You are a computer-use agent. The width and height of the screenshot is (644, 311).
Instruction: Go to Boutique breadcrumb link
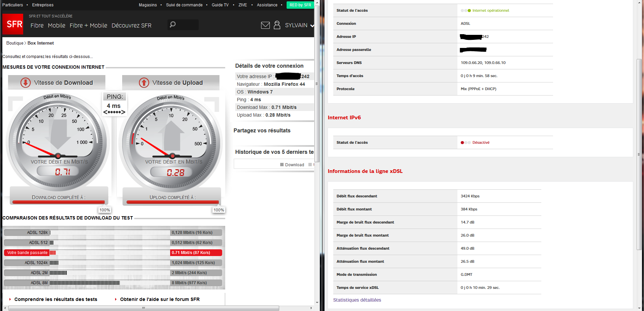coord(15,43)
